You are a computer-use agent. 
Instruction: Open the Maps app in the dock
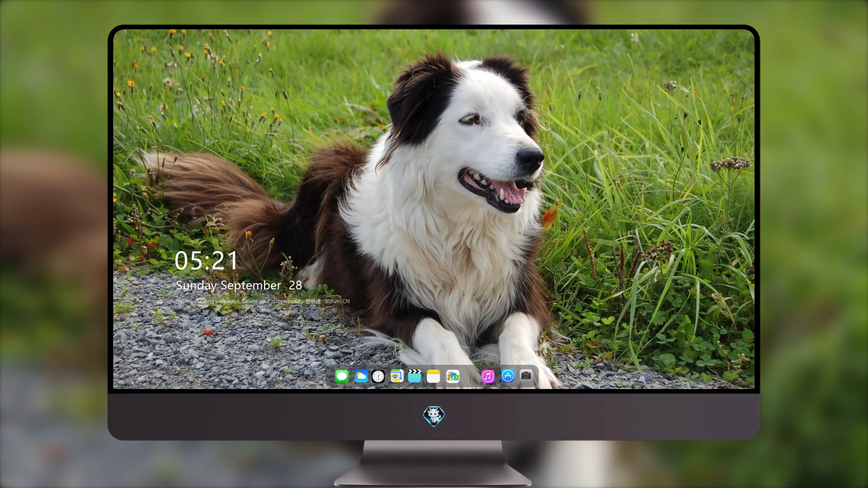(x=397, y=376)
